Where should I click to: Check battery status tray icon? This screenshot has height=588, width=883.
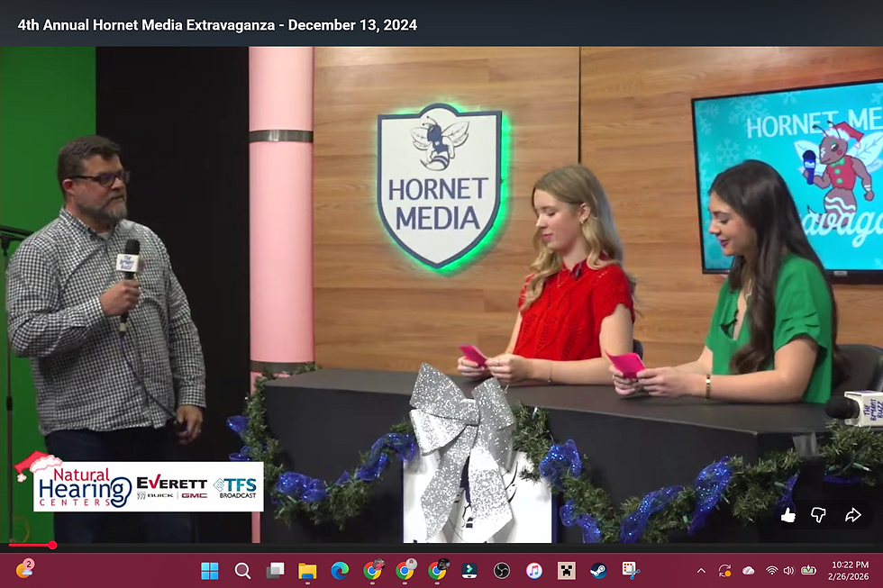[x=809, y=571]
